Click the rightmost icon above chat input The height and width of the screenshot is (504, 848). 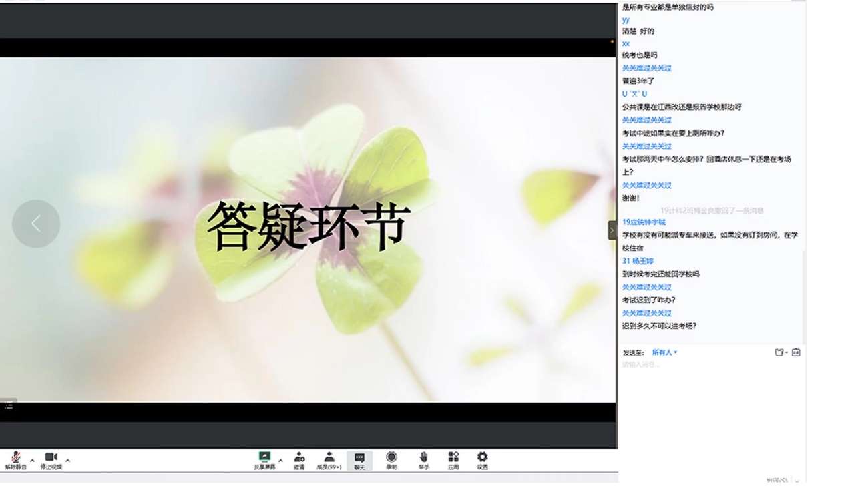796,352
